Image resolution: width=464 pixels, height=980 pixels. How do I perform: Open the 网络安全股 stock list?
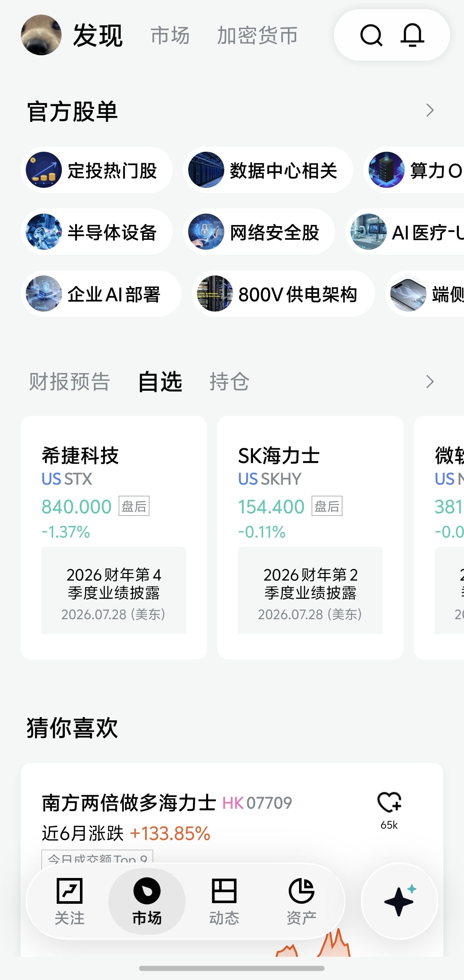click(259, 232)
